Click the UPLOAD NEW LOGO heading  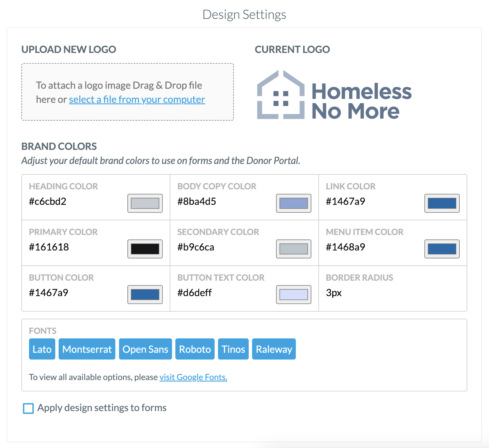click(x=69, y=49)
